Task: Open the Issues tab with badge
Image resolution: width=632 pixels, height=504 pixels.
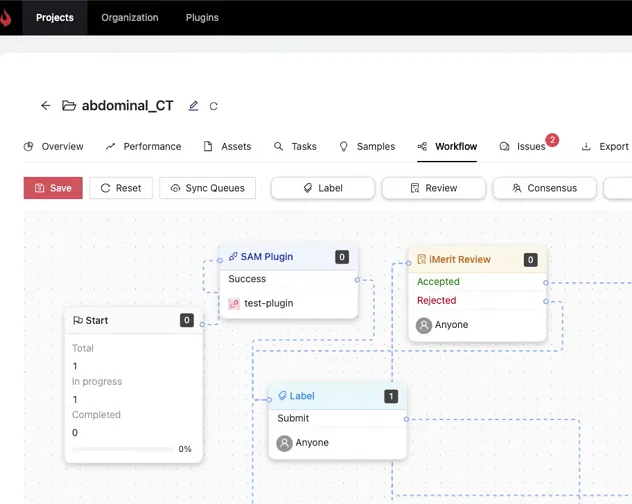Action: tap(523, 146)
